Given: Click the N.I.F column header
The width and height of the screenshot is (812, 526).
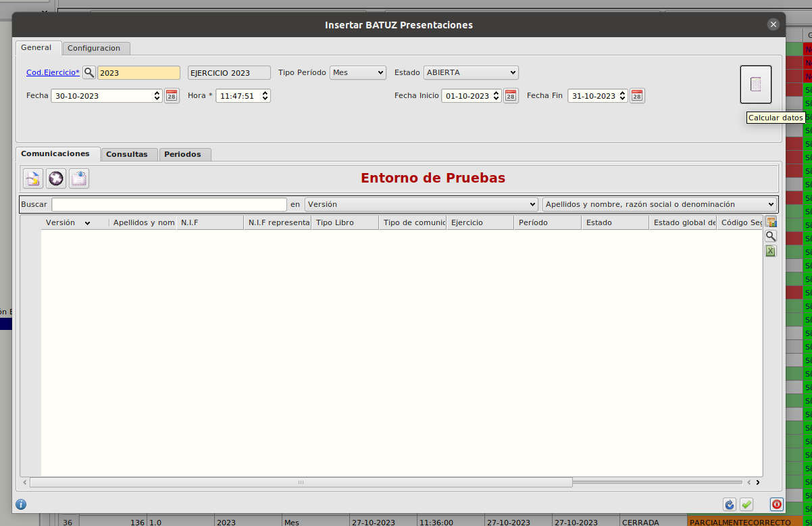Looking at the screenshot, I should point(210,222).
